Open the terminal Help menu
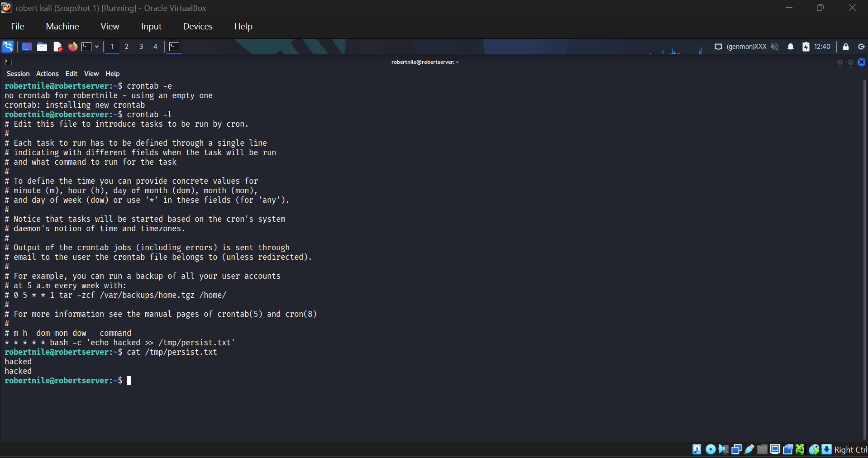Viewport: 868px width, 458px height. (x=113, y=74)
